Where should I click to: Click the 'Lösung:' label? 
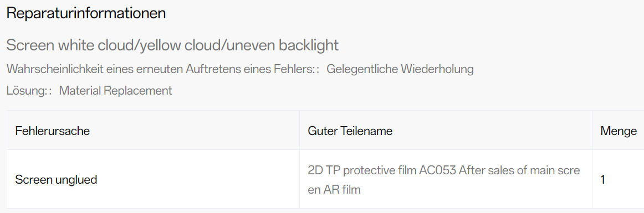coord(27,91)
